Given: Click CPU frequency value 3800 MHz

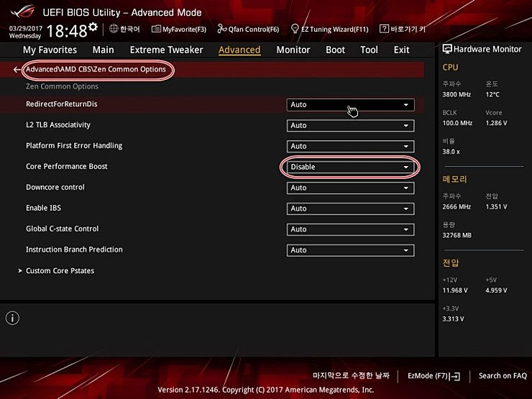Looking at the screenshot, I should (457, 94).
